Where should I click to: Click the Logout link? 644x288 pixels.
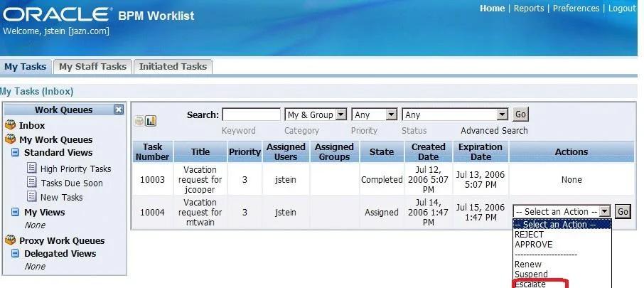622,9
